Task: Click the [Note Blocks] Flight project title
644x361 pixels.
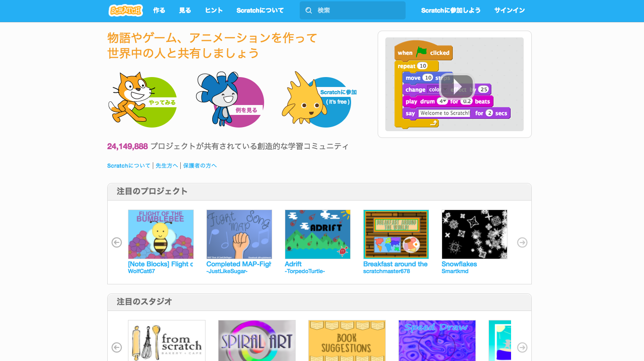Action: click(160, 264)
